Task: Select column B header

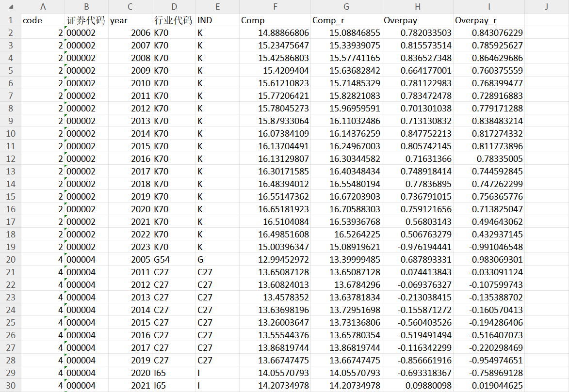Action: point(86,6)
